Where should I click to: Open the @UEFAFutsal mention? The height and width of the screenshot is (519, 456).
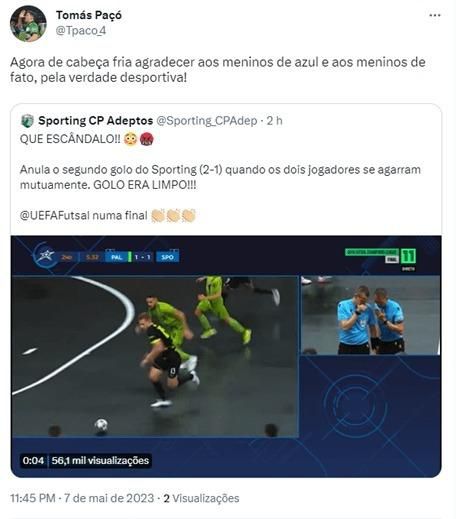coord(54,215)
